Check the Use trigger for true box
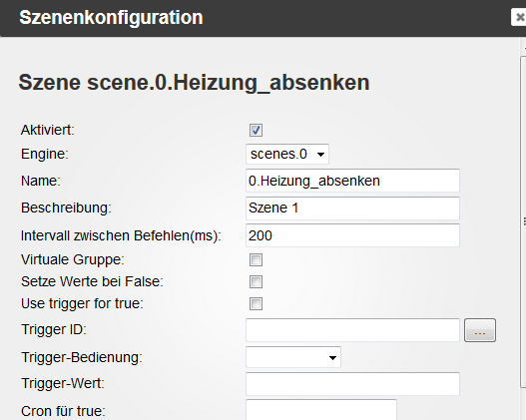 coord(256,304)
